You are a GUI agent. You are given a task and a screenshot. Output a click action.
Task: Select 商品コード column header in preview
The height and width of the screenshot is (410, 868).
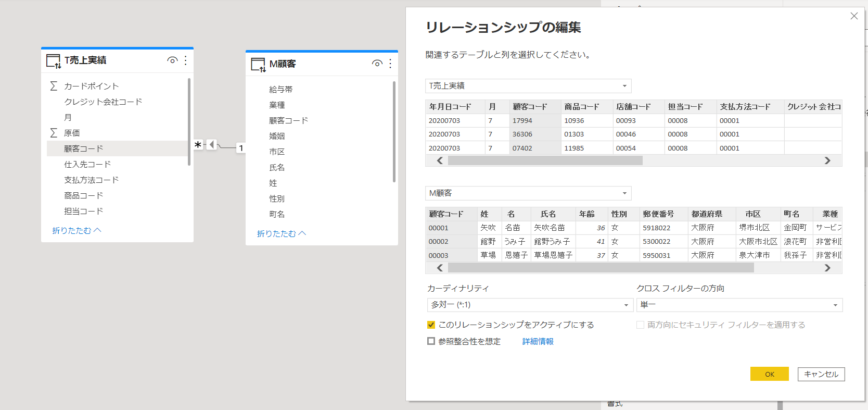(x=587, y=107)
